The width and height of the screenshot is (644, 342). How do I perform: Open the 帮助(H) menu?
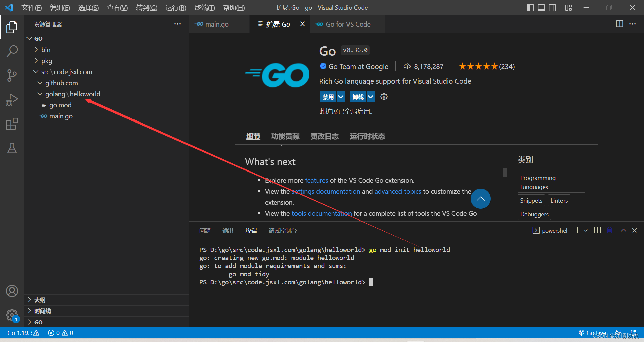coord(234,8)
